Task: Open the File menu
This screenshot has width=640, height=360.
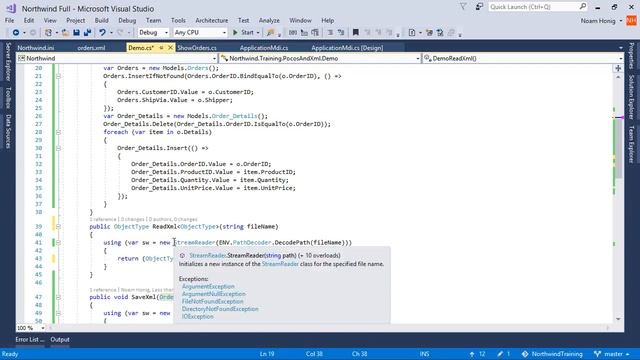Action: (9, 20)
